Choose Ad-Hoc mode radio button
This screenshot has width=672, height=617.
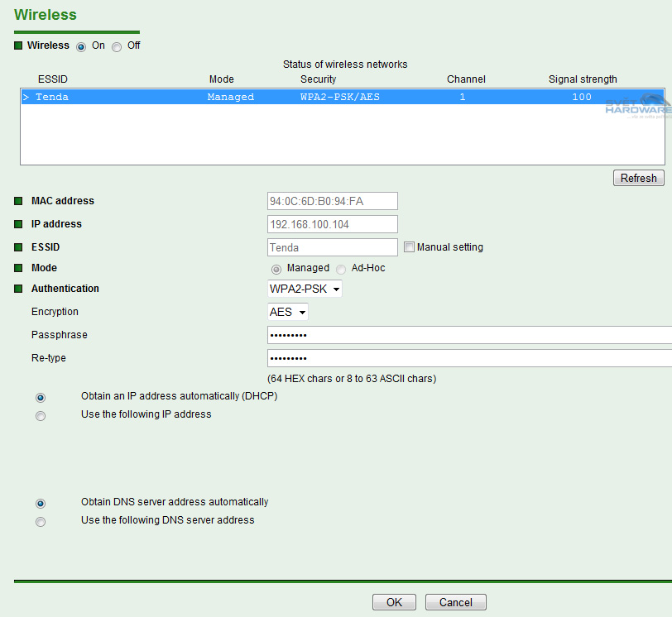coord(341,270)
